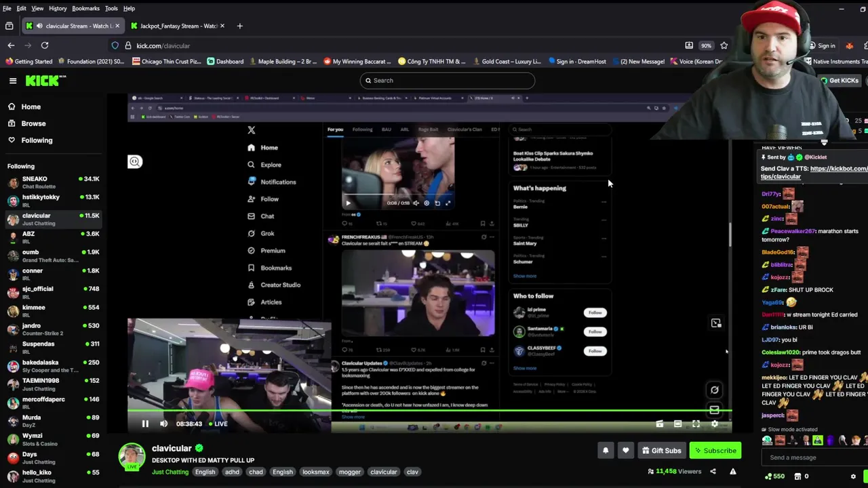Reset the 90% zoom indicator

coord(706,45)
